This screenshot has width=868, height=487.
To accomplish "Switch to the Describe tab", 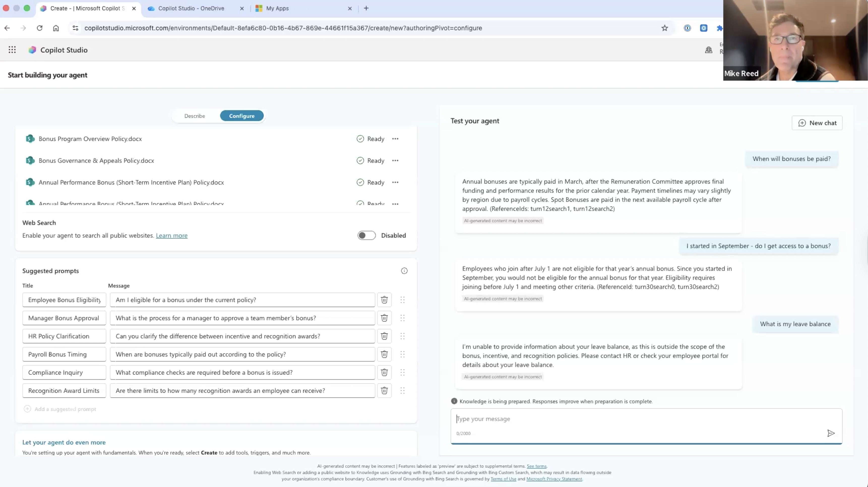I will click(x=194, y=116).
